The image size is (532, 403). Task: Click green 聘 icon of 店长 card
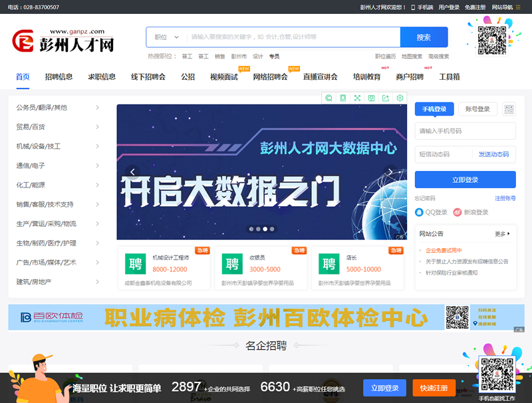point(329,263)
